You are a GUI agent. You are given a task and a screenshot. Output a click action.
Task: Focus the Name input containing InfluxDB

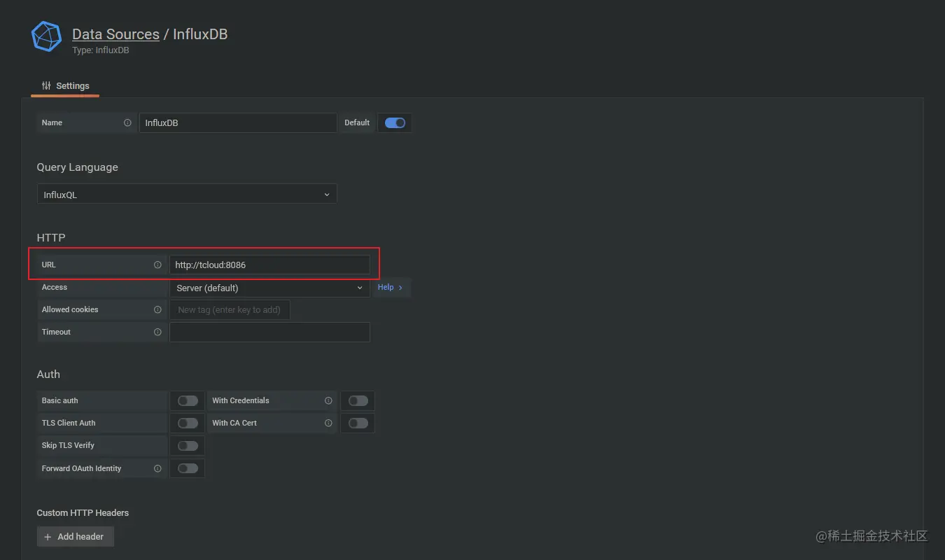(238, 122)
